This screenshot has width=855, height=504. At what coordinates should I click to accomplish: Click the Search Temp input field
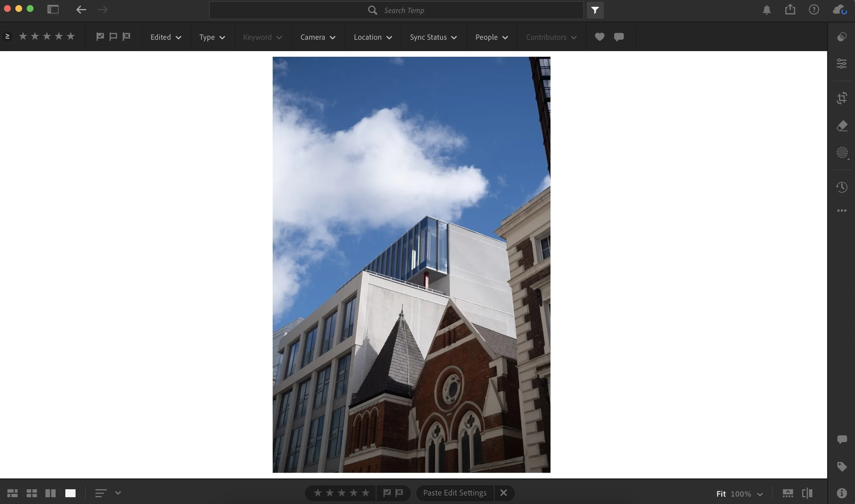(x=404, y=10)
